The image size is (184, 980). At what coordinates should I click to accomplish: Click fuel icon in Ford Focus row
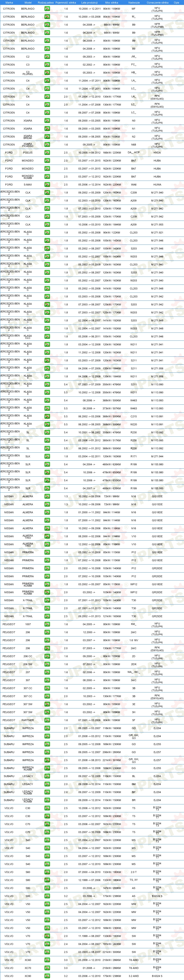[47, 153]
